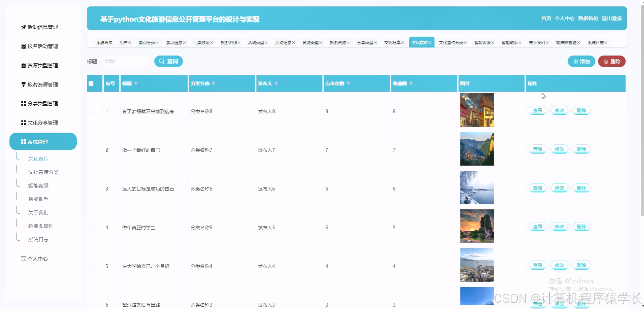The width and height of the screenshot is (644, 309).
Task: Click 删除 for row 远大的目标是成功的磁石
Action: 581,188
